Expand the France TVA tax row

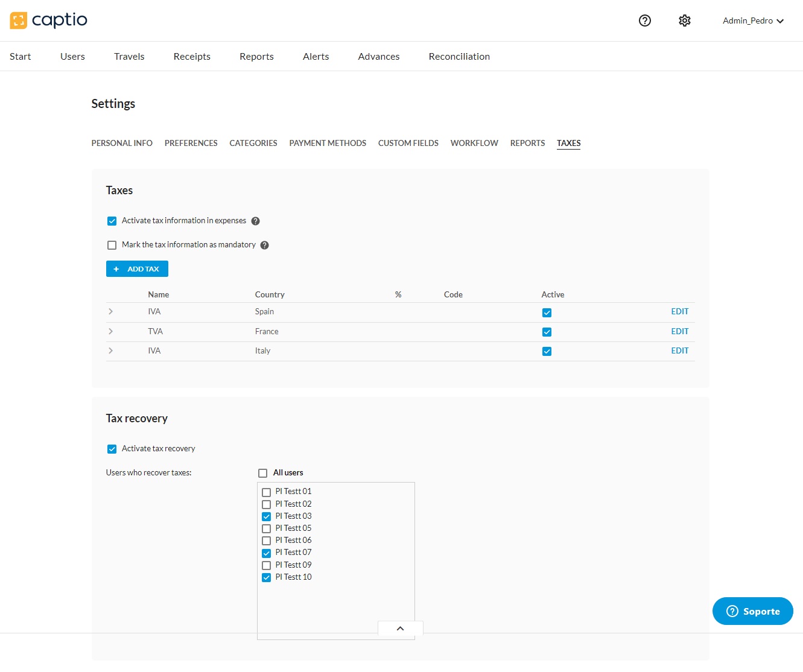tap(110, 332)
